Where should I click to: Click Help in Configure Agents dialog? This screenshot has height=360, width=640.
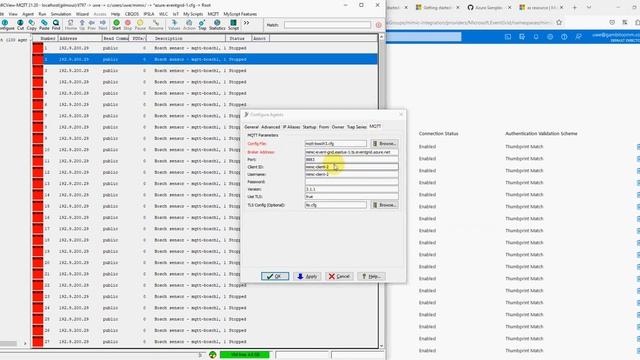click(371, 276)
